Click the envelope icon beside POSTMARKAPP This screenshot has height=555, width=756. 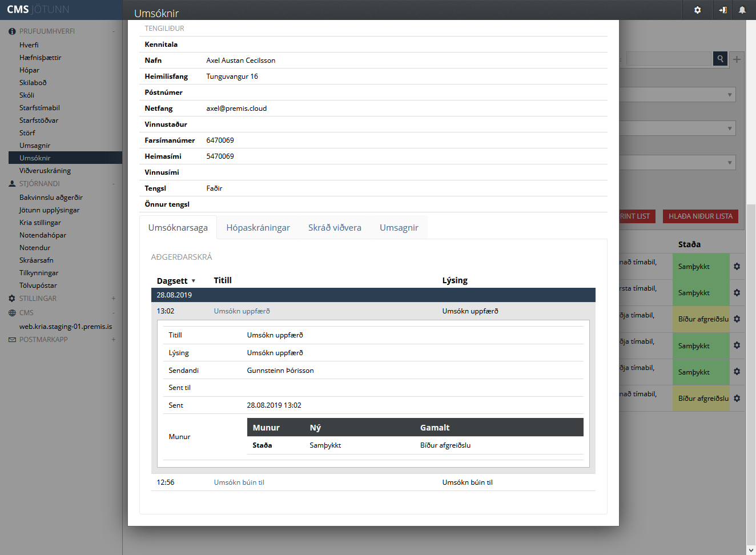click(x=12, y=340)
